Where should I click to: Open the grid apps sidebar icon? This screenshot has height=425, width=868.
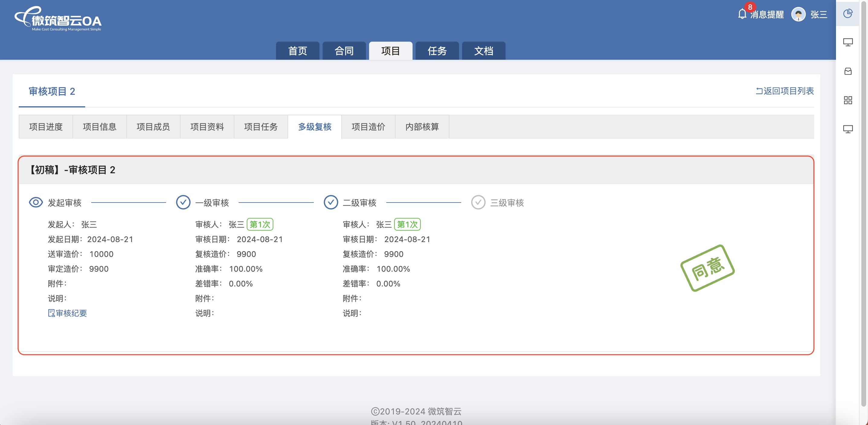tap(847, 100)
